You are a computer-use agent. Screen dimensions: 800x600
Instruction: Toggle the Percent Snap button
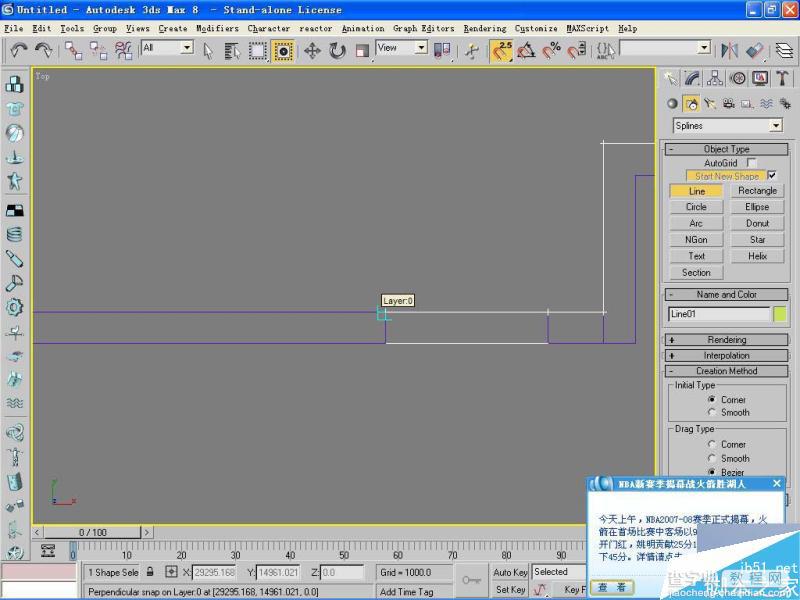click(x=552, y=51)
